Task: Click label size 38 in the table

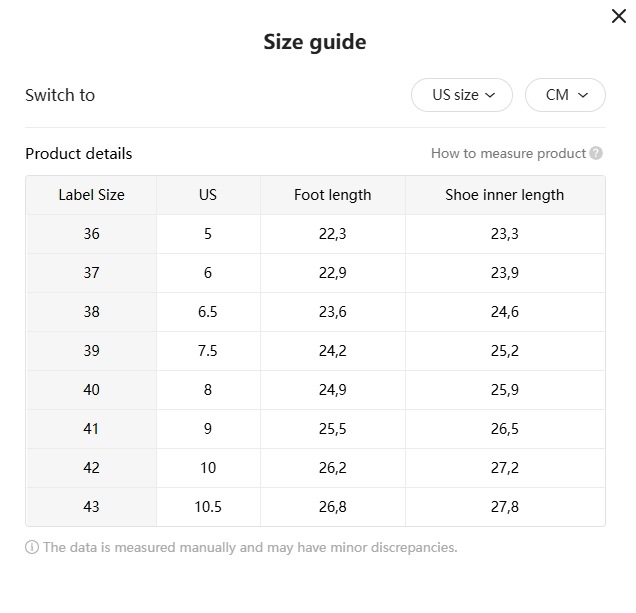Action: 91,312
